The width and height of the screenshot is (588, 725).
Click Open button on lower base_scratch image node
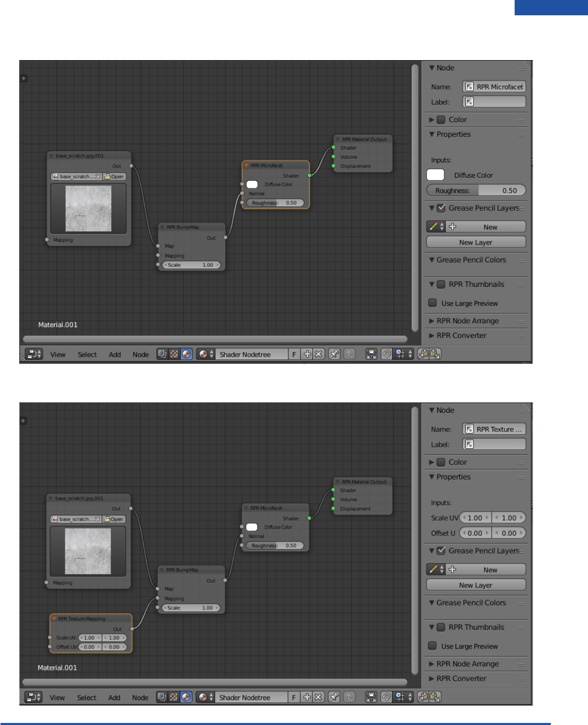coord(114,519)
